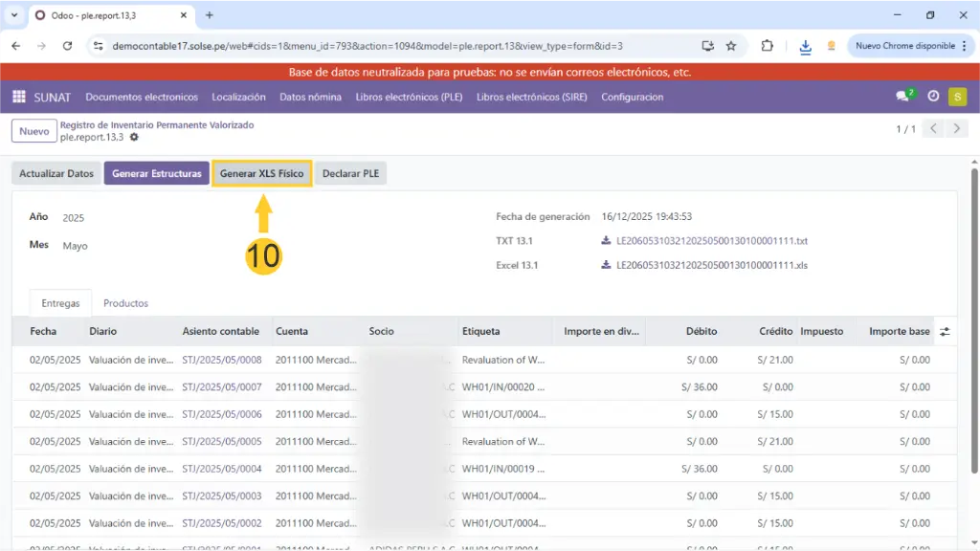
Task: Sort table by Fecha column header
Action: pos(43,332)
